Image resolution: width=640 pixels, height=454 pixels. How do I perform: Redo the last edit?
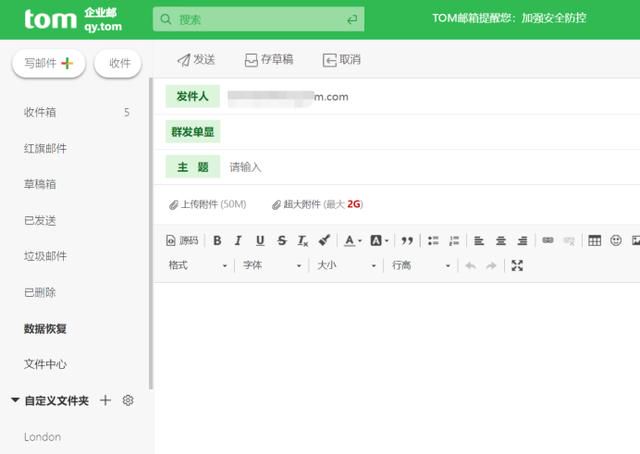(x=491, y=266)
